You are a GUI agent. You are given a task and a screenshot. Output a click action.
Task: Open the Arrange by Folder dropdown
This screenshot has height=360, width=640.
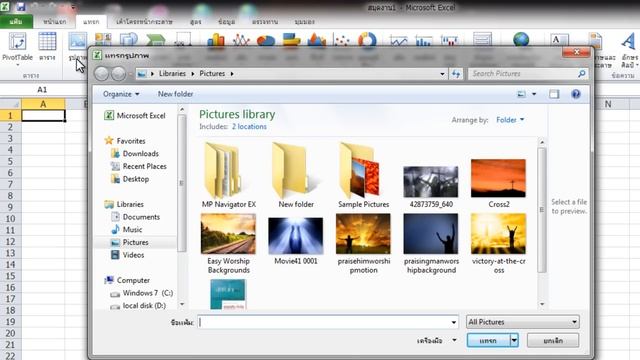tap(510, 120)
